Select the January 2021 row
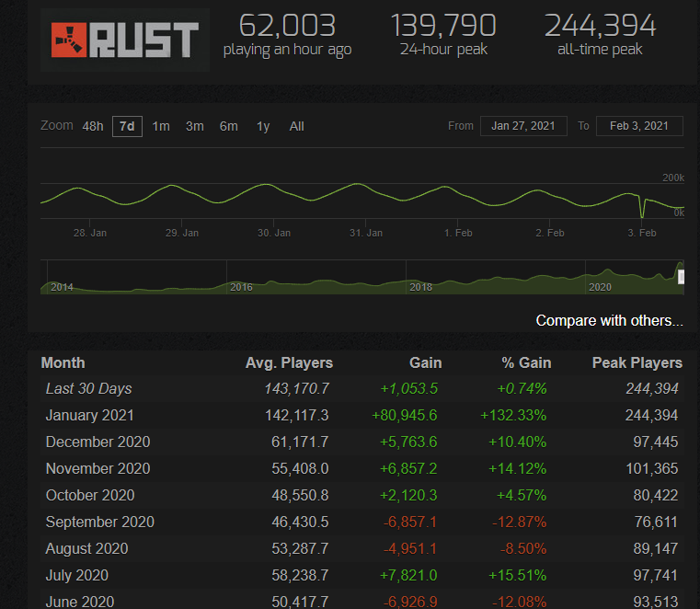The width and height of the screenshot is (700, 609). click(x=90, y=415)
